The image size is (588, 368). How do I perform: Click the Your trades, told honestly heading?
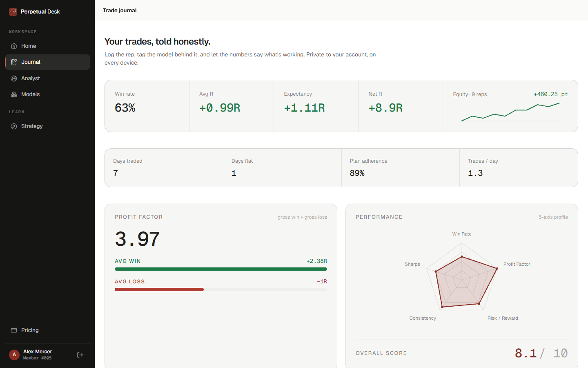(158, 42)
